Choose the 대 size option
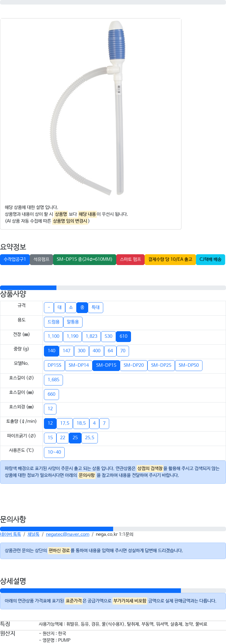The height and width of the screenshot is (644, 226). coord(60,307)
